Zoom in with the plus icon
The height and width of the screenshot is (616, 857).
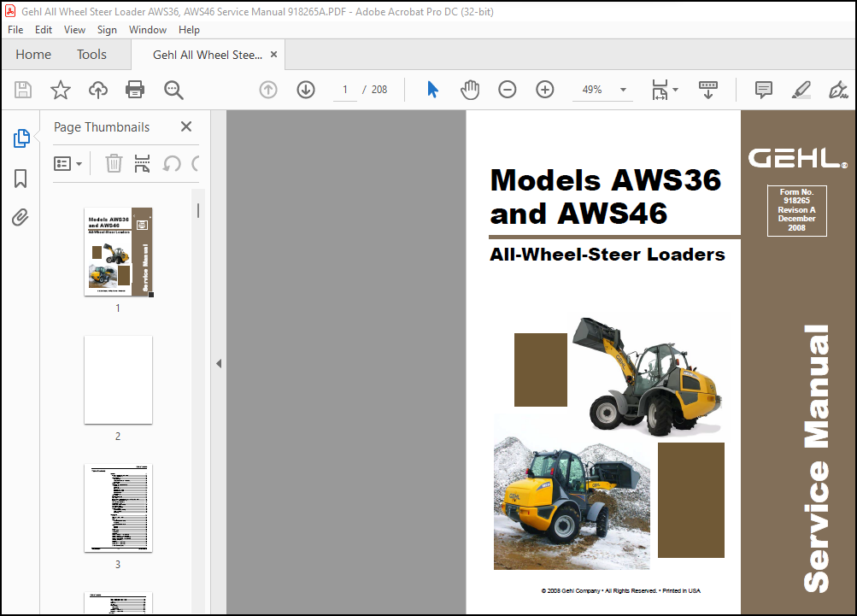[544, 90]
